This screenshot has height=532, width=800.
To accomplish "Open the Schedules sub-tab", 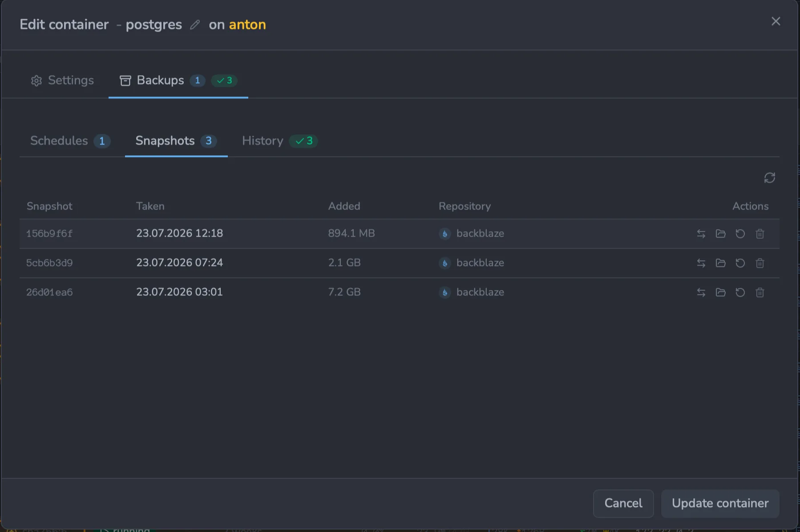I will [x=70, y=141].
